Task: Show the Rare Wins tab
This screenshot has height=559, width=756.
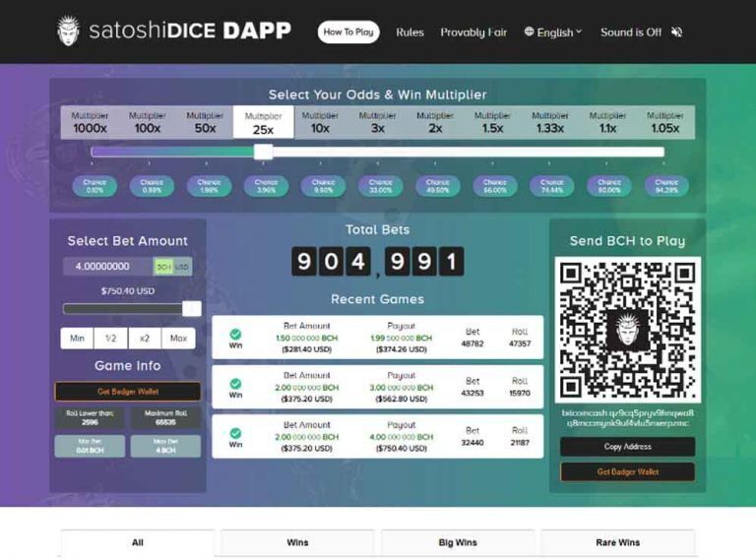Action: tap(617, 542)
